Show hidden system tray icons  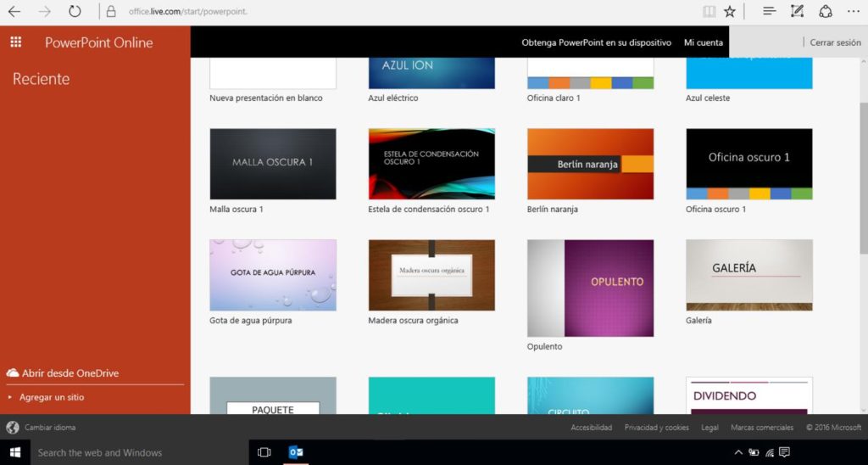tap(738, 452)
